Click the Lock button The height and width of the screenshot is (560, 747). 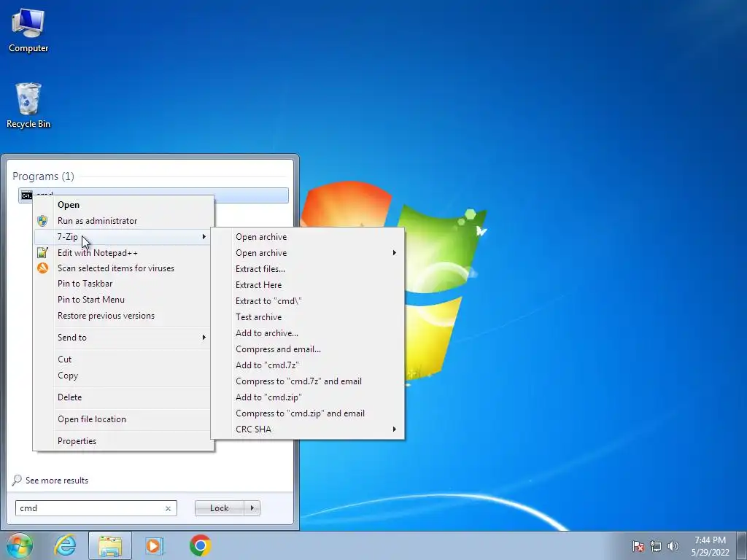(x=219, y=508)
